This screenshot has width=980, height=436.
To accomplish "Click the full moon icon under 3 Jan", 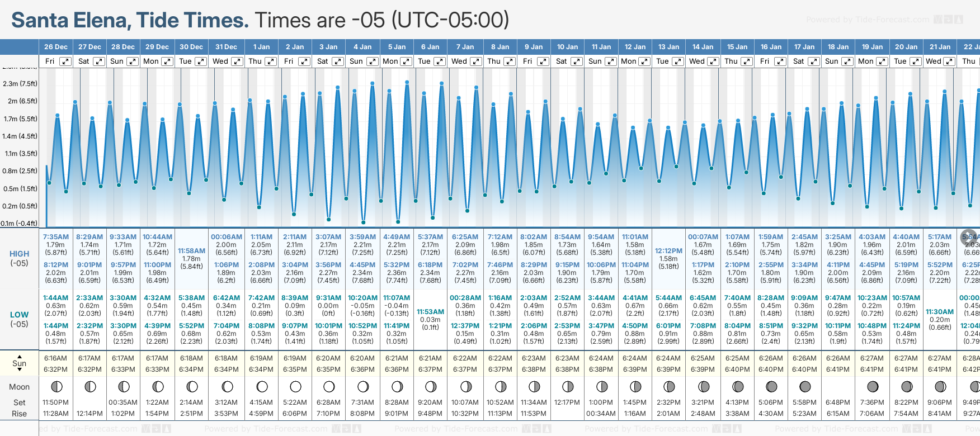I will [329, 386].
